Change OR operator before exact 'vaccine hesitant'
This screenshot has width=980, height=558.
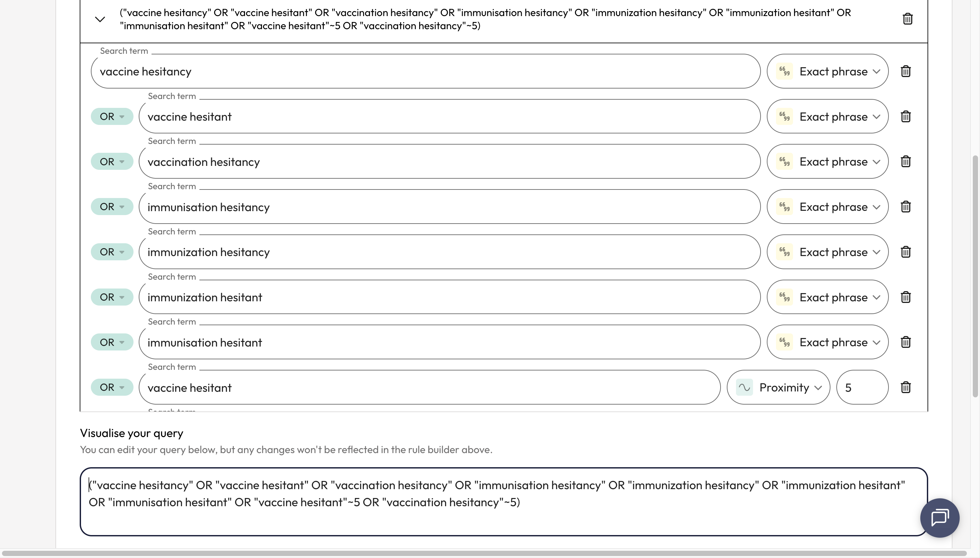coord(112,116)
